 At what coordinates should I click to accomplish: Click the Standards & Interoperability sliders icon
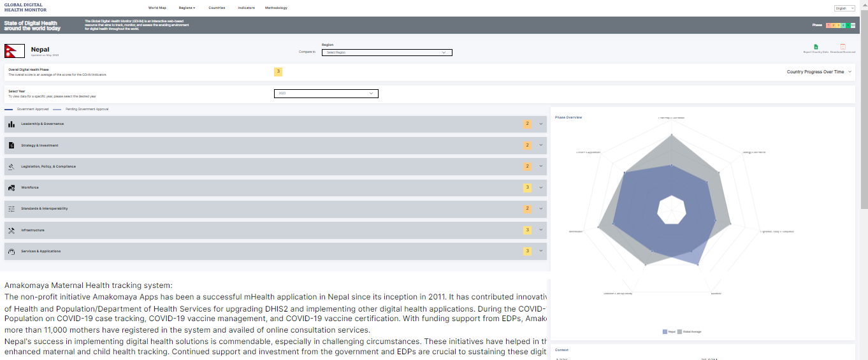pyautogui.click(x=11, y=209)
